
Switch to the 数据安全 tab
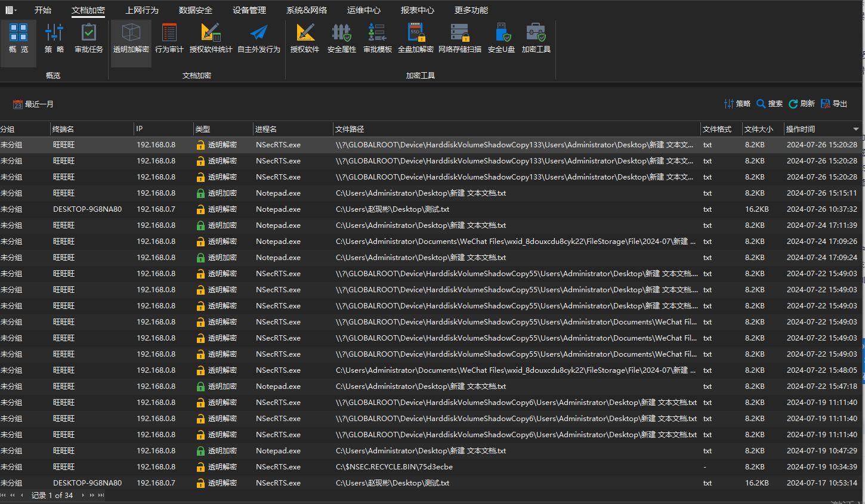pos(196,10)
